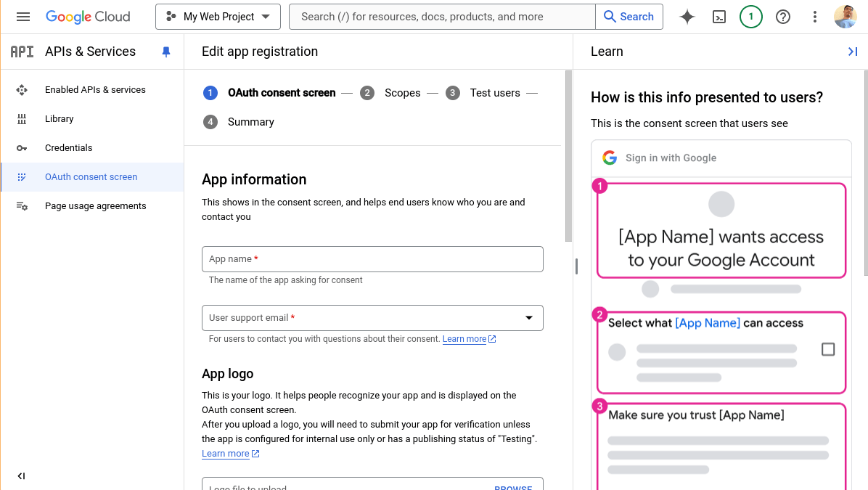Screen dimensions: 868x490
Task: Click the blue Search button
Action: click(629, 17)
